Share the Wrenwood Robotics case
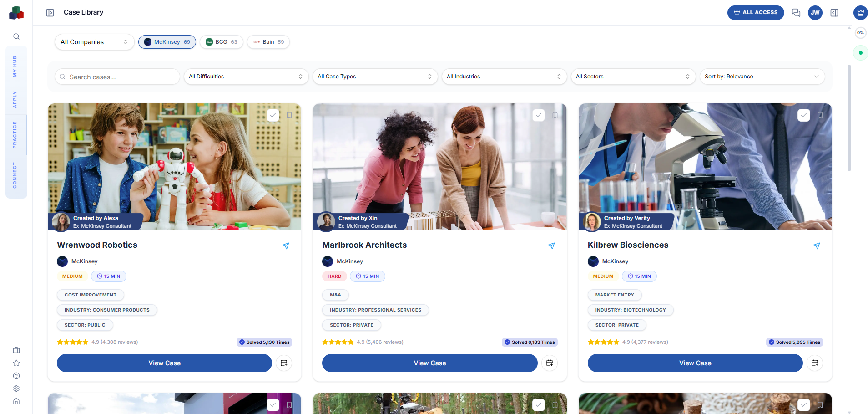The height and width of the screenshot is (414, 868). coord(286,246)
